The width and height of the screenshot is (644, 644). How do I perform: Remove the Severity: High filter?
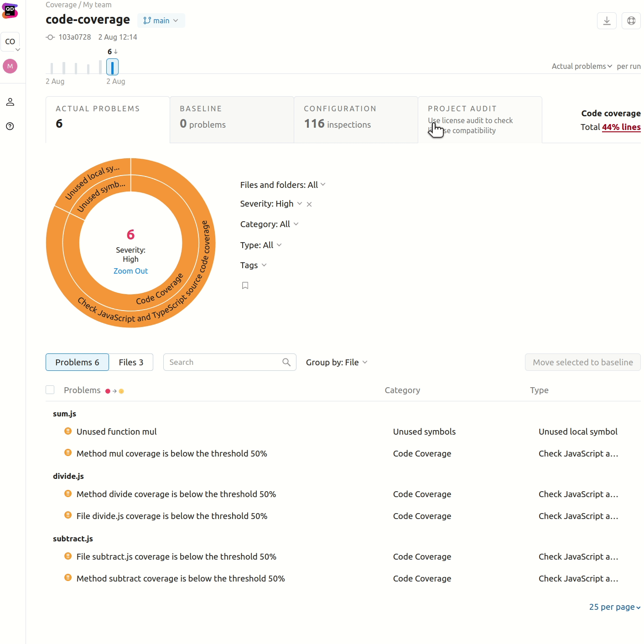pos(309,204)
